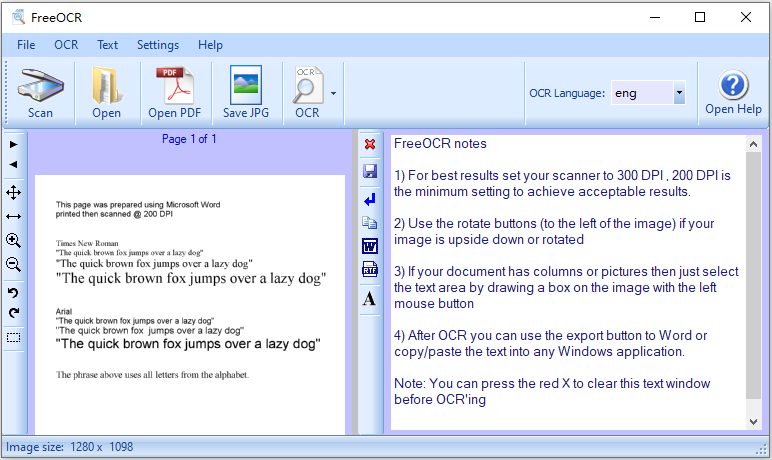Image resolution: width=772 pixels, height=460 pixels.
Task: Click the 'before OCR'ing' text line
Action: (440, 399)
